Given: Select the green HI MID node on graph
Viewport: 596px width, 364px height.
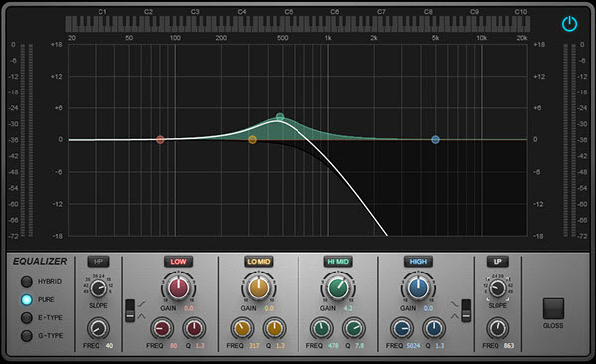Looking at the screenshot, I should (x=280, y=117).
